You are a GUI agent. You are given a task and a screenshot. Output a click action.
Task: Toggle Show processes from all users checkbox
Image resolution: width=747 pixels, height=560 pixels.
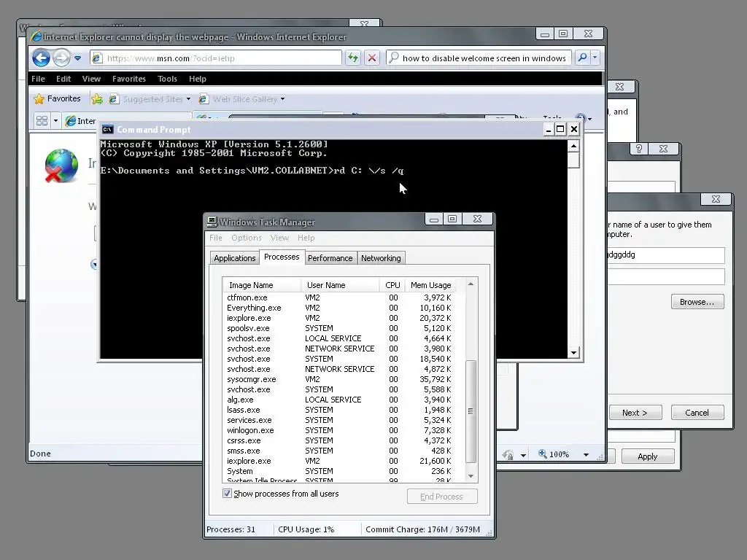[x=228, y=494]
